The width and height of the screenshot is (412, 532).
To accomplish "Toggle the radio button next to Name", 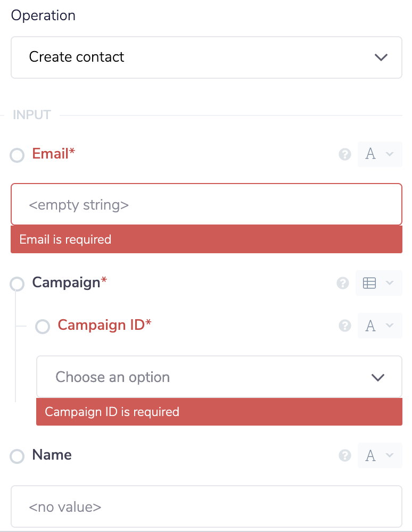I will [17, 456].
